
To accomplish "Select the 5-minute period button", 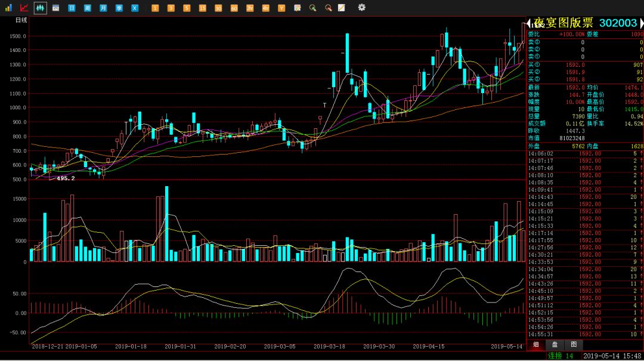I will click(187, 8).
